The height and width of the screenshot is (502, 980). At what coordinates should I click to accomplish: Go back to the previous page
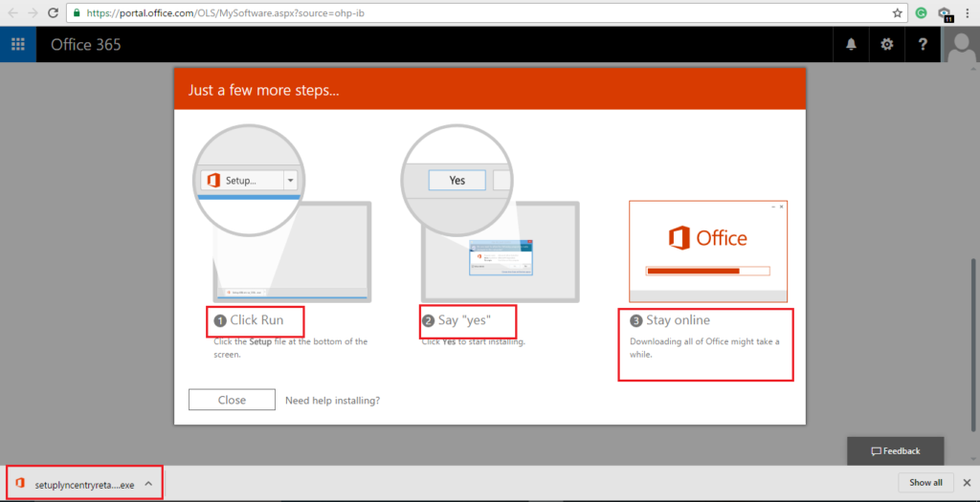[x=11, y=12]
